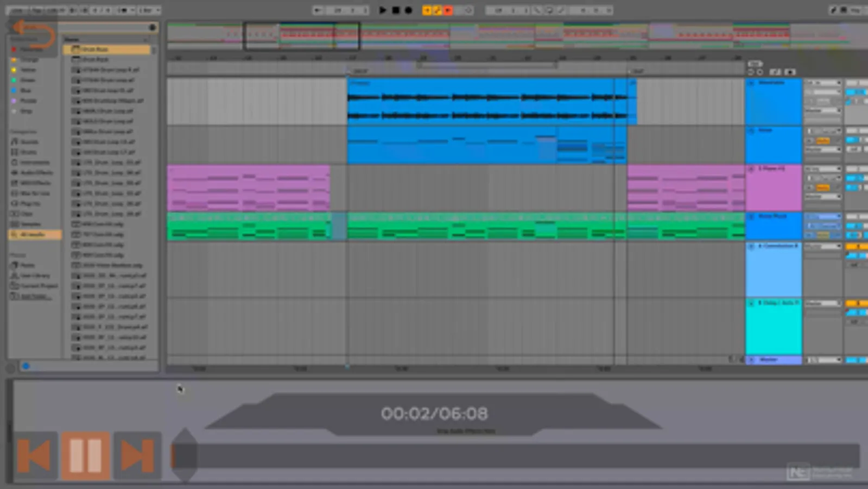868x489 pixels.
Task: Toggle second track's Auto monitor button
Action: click(x=823, y=141)
